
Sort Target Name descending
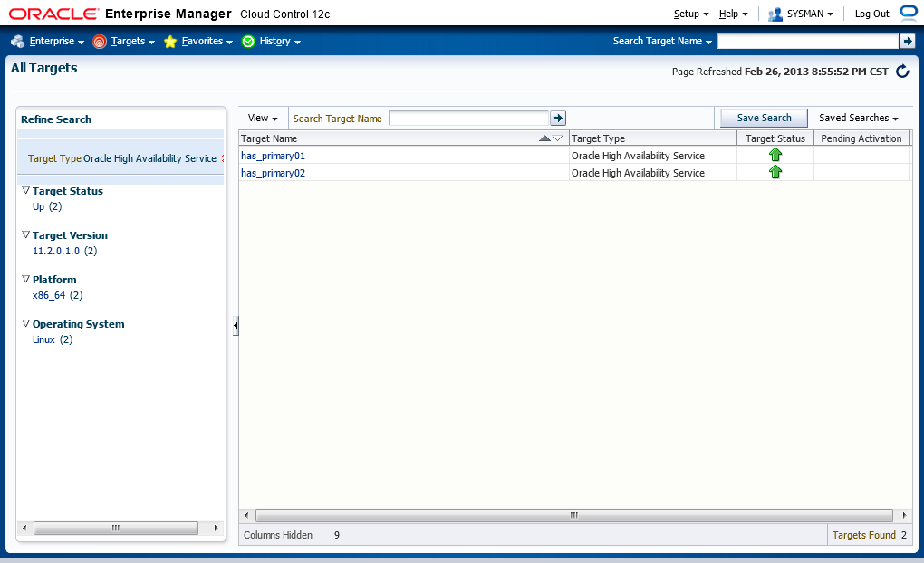click(x=557, y=138)
